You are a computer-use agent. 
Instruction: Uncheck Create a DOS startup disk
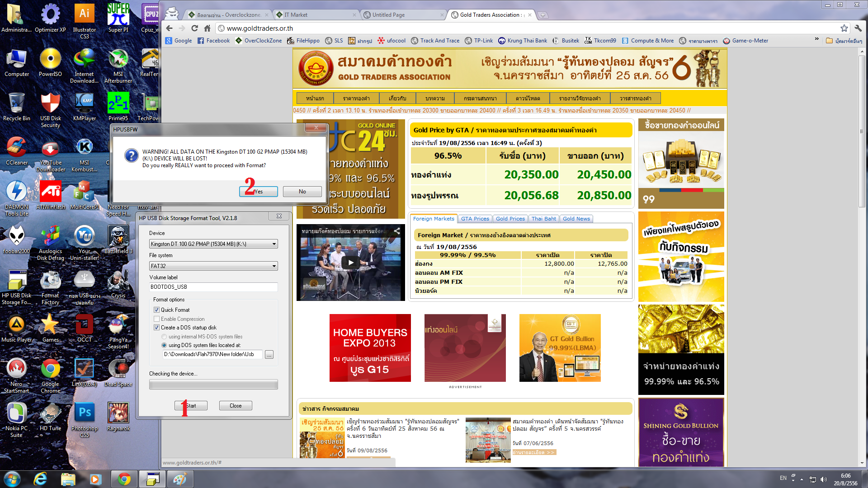pyautogui.click(x=157, y=328)
